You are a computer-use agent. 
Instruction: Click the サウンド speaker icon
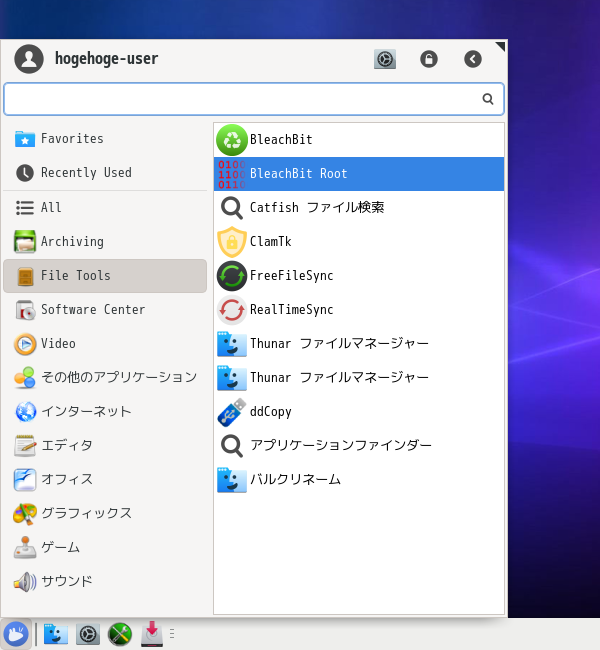[25, 582]
